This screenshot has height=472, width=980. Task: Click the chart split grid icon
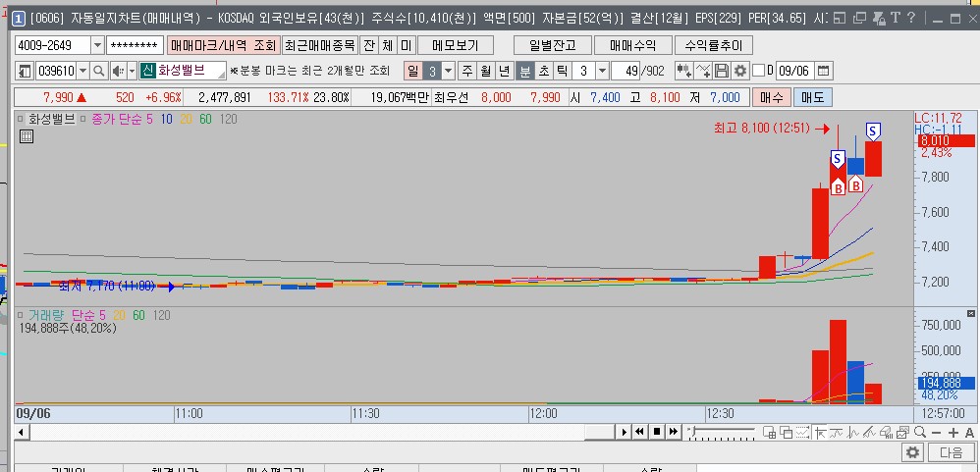[770, 432]
